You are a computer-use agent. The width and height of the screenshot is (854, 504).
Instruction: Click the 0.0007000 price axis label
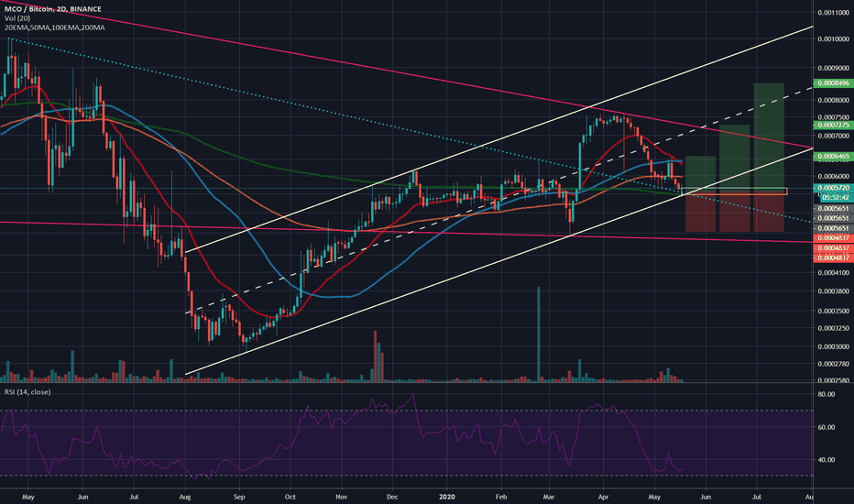click(833, 136)
